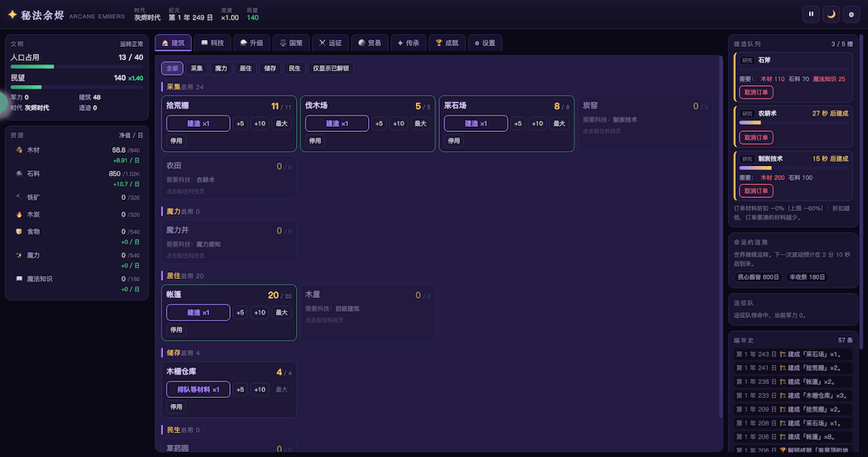Viewport: 868px width, 457px height.
Task: Switch to the 科技 tab
Action: (213, 43)
